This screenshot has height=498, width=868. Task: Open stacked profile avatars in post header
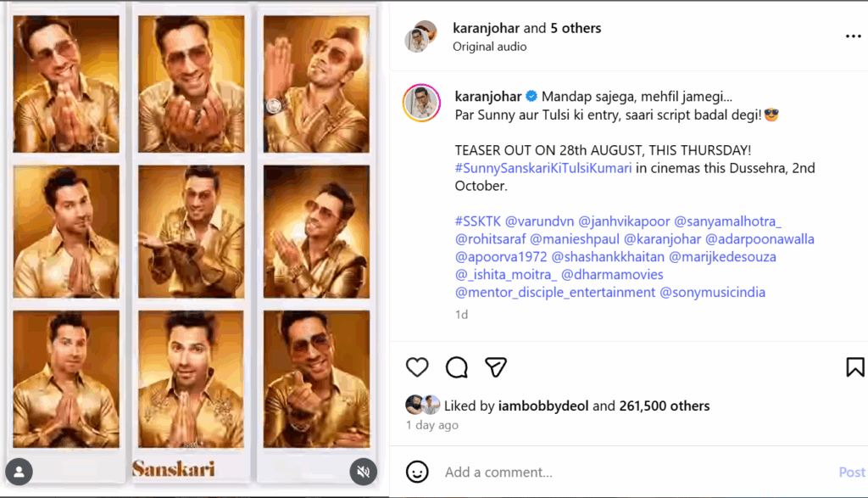pos(420,36)
